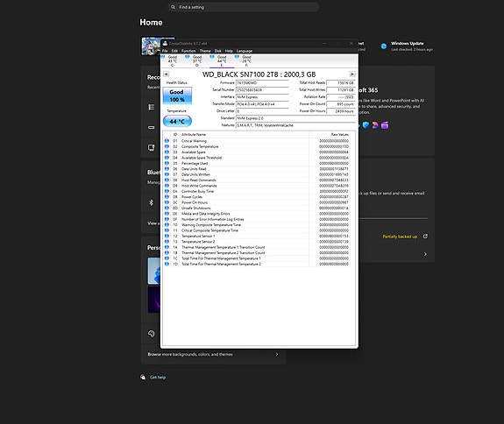Select the Critical Warning attribute status icon
The height and width of the screenshot is (424, 504).
[167, 141]
